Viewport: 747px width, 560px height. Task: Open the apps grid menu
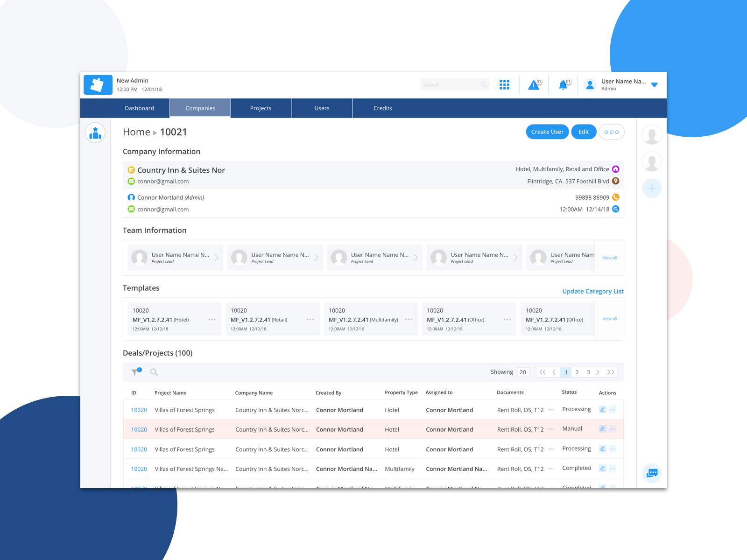(504, 84)
